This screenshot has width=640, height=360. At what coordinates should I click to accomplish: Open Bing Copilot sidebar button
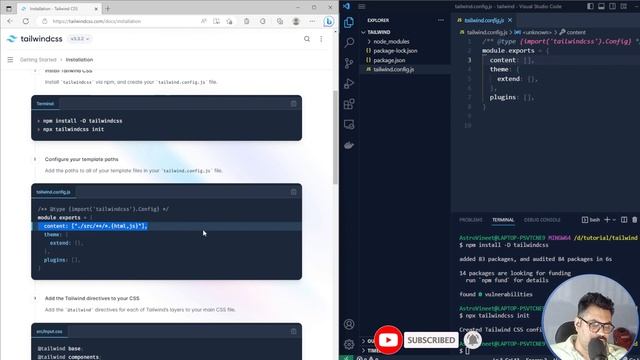tap(329, 21)
